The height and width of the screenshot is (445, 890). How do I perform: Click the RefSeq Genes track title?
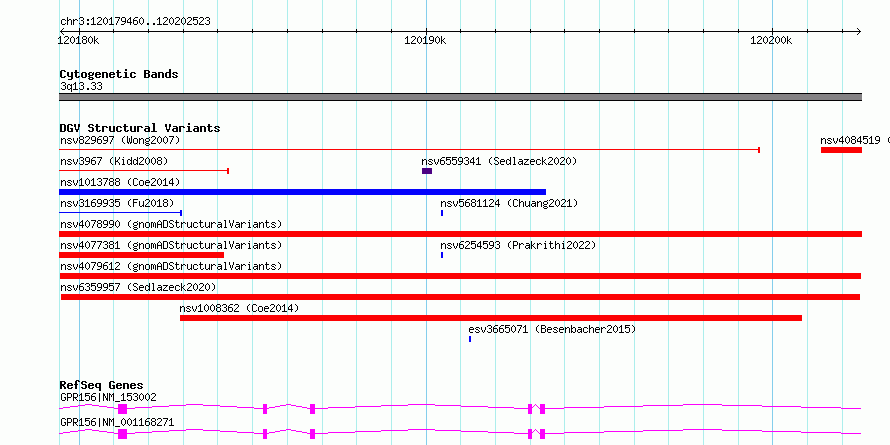tap(101, 385)
